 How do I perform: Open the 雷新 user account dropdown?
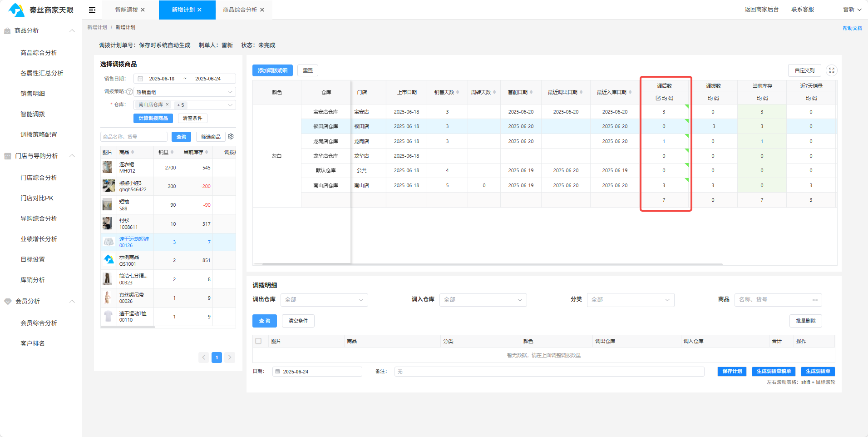pyautogui.click(x=852, y=10)
